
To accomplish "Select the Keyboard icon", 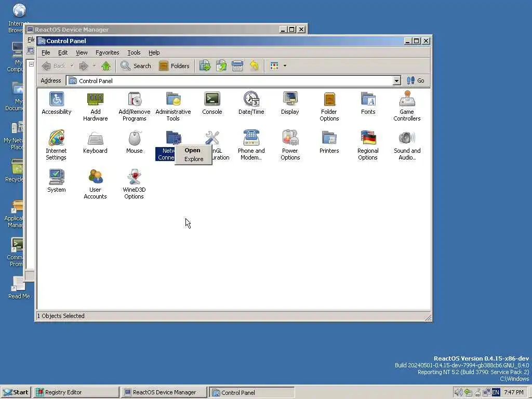I will pos(96,142).
